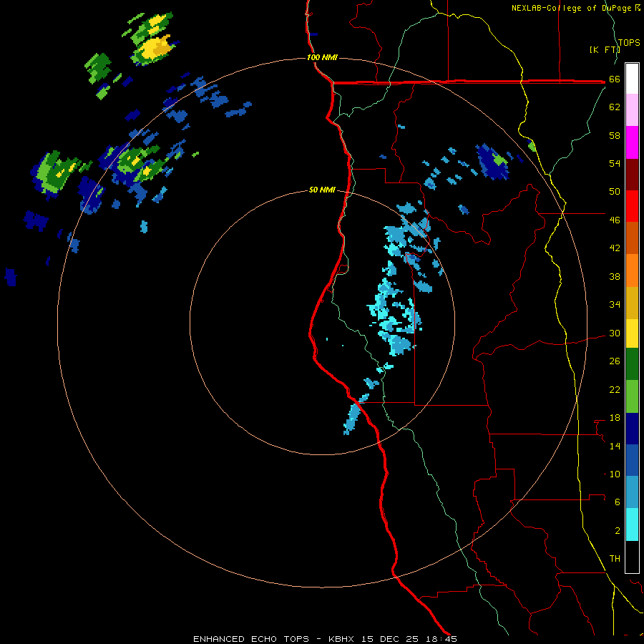Click the navy 22 kft legend swatch
This screenshot has width=644, height=644.
(x=632, y=429)
